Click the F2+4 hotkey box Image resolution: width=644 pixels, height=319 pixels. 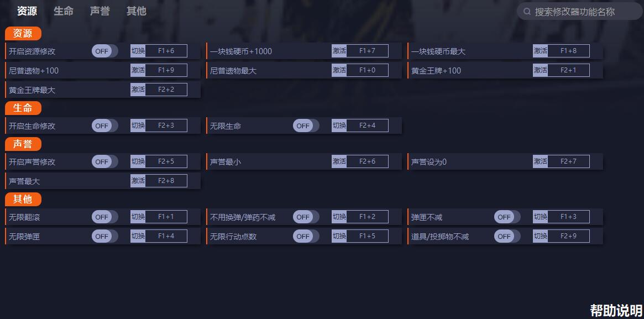(x=367, y=126)
